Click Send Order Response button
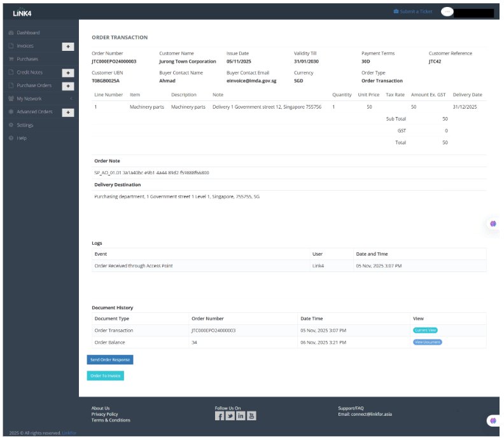The height and width of the screenshot is (440, 504). coord(110,360)
